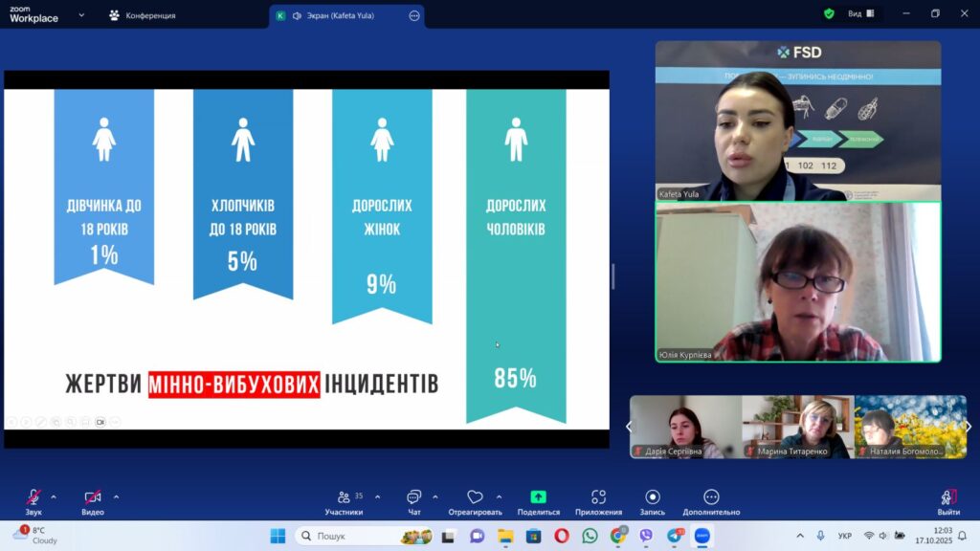Open the Вид view layout menu
Screen dimensions: 980x551
pos(854,14)
